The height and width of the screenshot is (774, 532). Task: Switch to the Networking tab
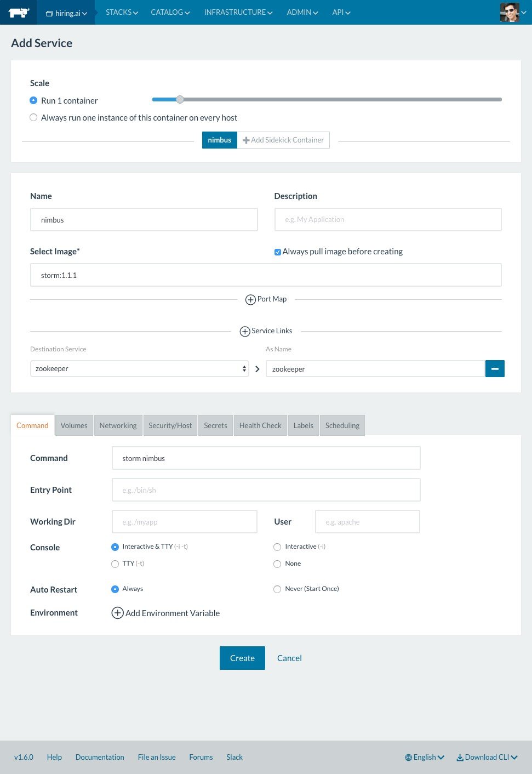point(118,425)
